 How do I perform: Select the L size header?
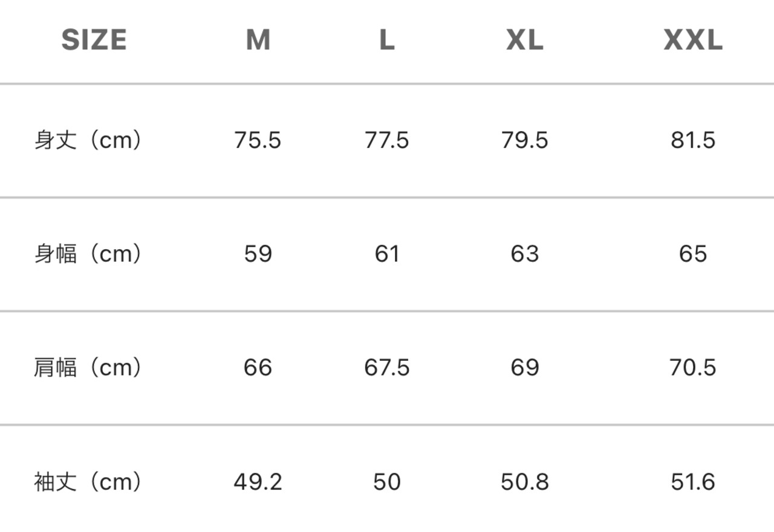click(x=387, y=40)
